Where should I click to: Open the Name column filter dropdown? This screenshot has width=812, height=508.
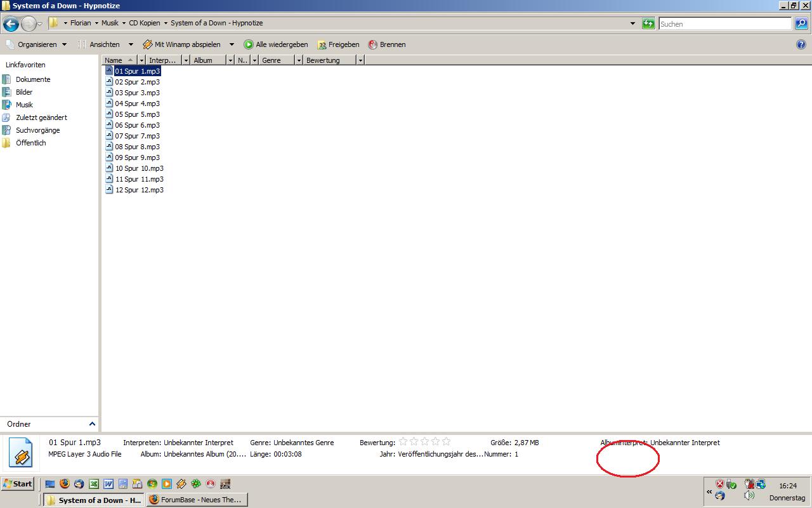click(x=141, y=60)
